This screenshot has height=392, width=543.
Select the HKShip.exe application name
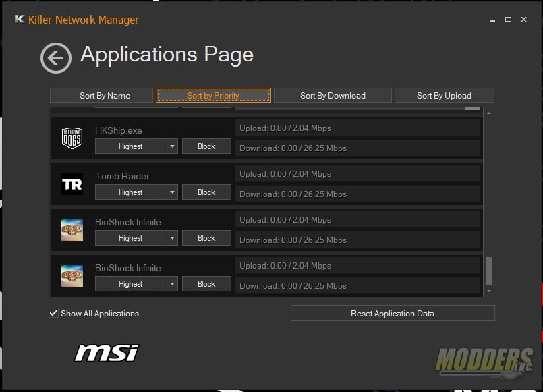point(119,130)
